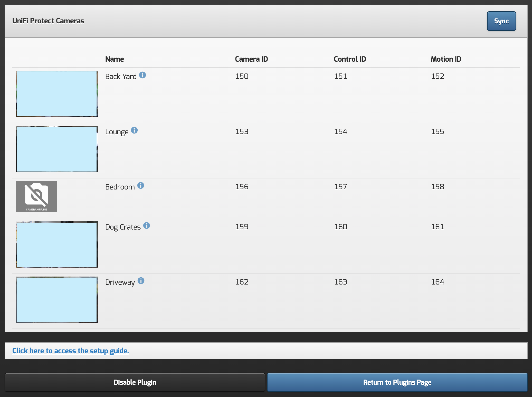Click the Name column header
The height and width of the screenshot is (397, 532).
pyautogui.click(x=115, y=59)
